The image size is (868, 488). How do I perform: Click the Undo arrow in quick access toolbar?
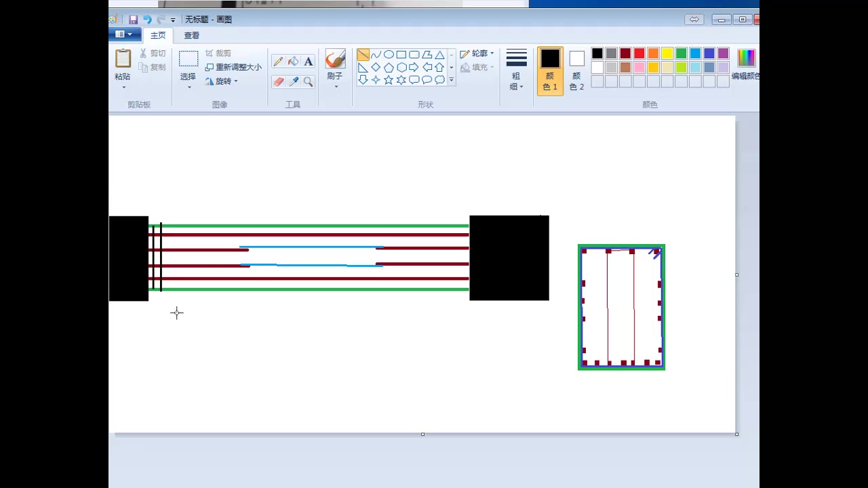147,20
